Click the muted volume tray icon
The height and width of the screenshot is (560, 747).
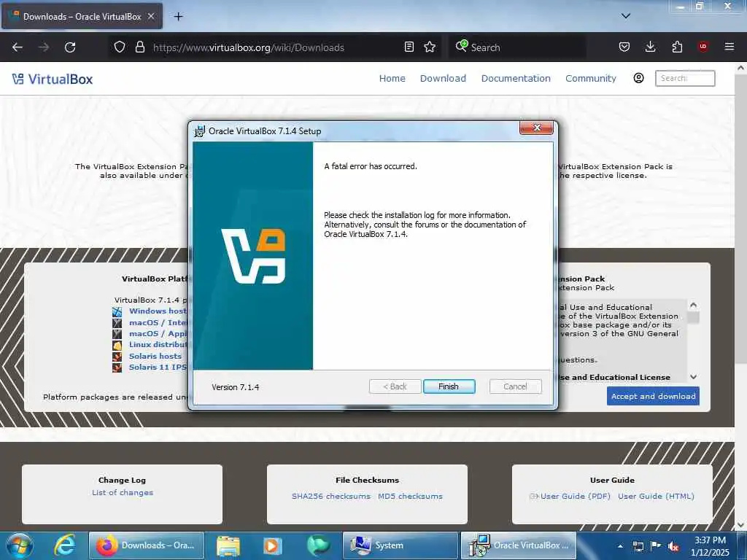tap(673, 546)
